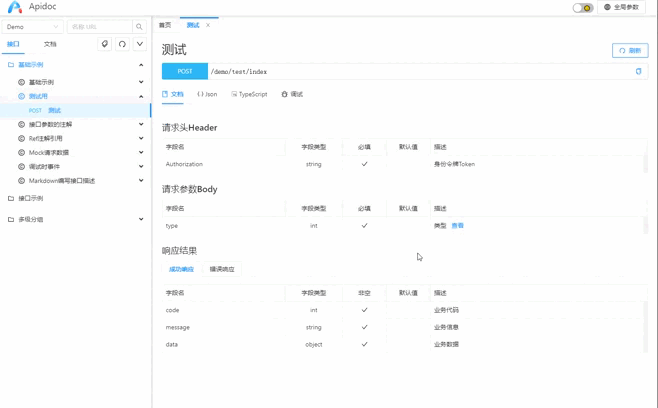The height and width of the screenshot is (408, 658).
Task: Click the controller icon beside Ref注解引用
Action: point(21,139)
